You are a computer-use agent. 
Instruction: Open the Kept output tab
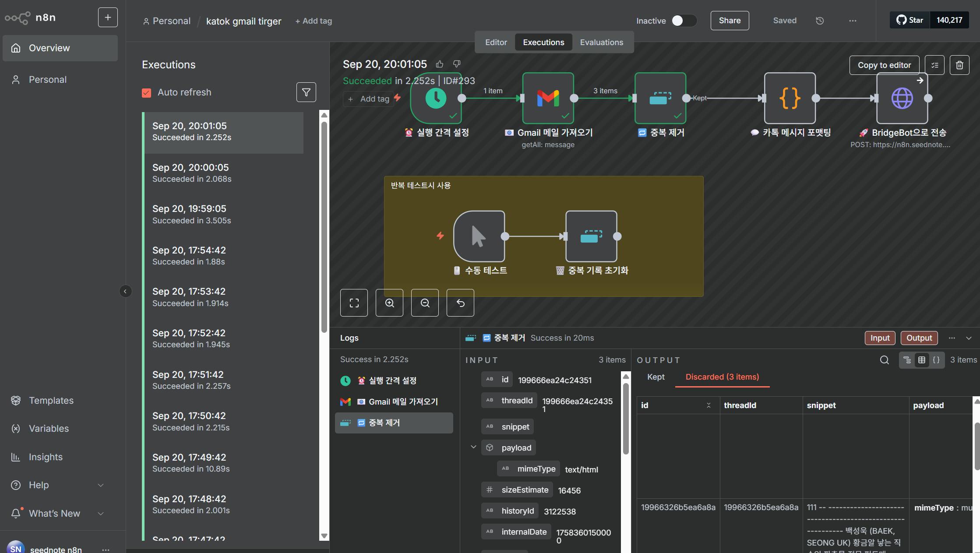[x=656, y=377]
